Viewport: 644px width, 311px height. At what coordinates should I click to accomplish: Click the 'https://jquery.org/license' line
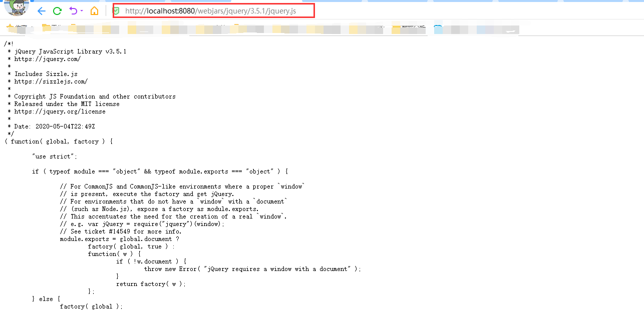60,111
